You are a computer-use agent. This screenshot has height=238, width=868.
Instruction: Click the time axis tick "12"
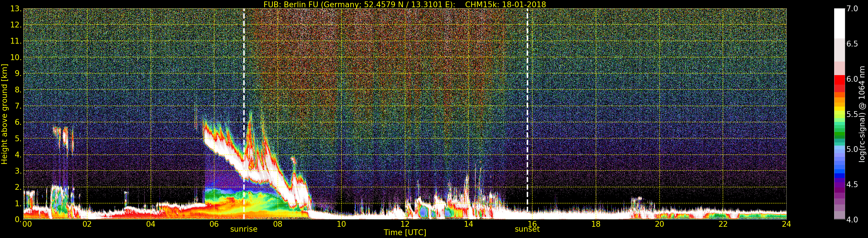pyautogui.click(x=405, y=224)
